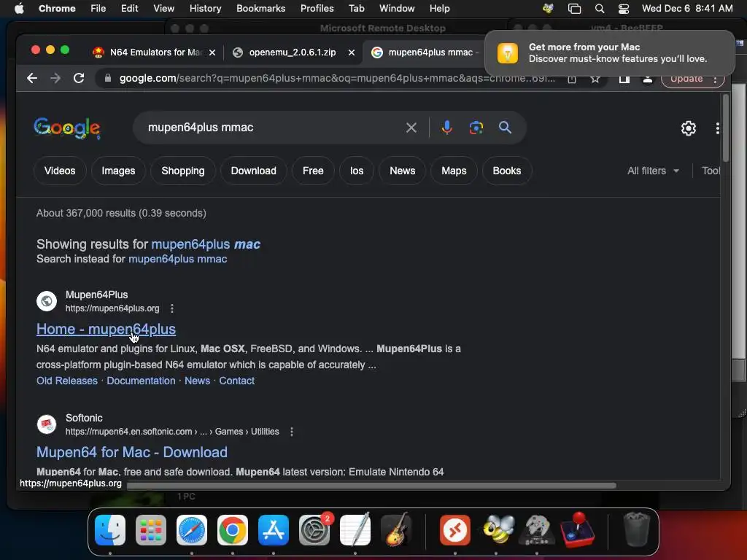Viewport: 747px width, 560px height.
Task: Open the Home - mupen64plus result
Action: point(106,329)
